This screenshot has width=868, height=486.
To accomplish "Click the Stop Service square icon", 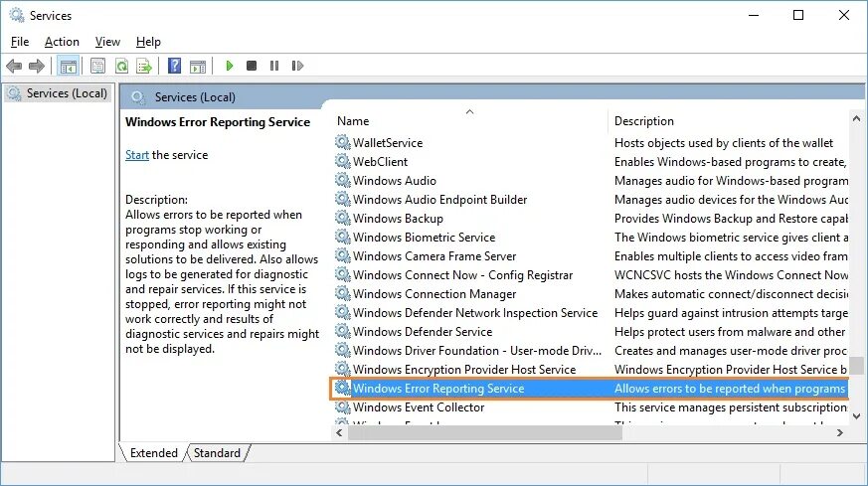I will pos(252,66).
